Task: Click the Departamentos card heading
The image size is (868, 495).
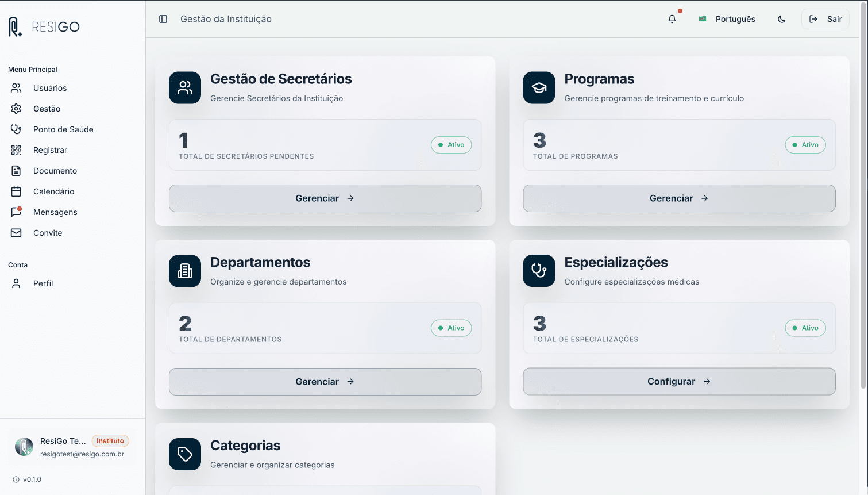Action: [x=260, y=262]
